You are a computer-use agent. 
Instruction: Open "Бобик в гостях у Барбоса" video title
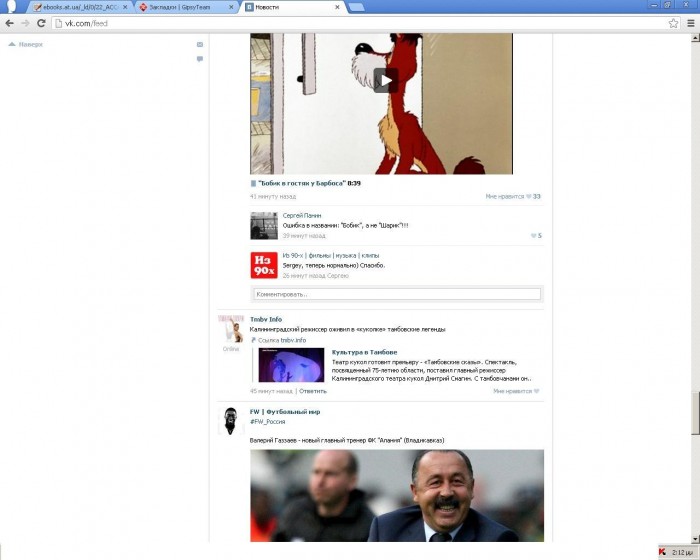[302, 183]
